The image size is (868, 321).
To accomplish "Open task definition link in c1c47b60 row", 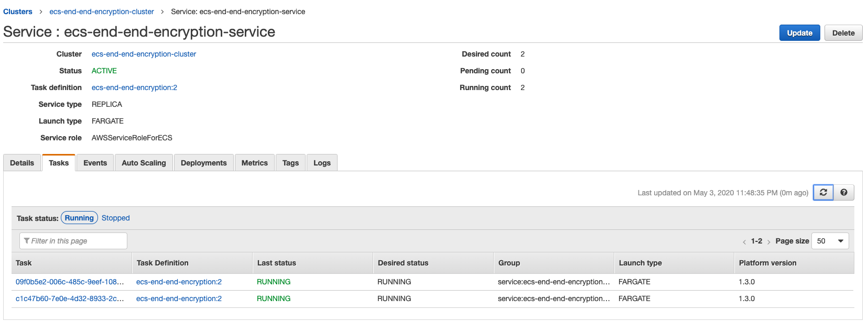I will click(x=179, y=298).
